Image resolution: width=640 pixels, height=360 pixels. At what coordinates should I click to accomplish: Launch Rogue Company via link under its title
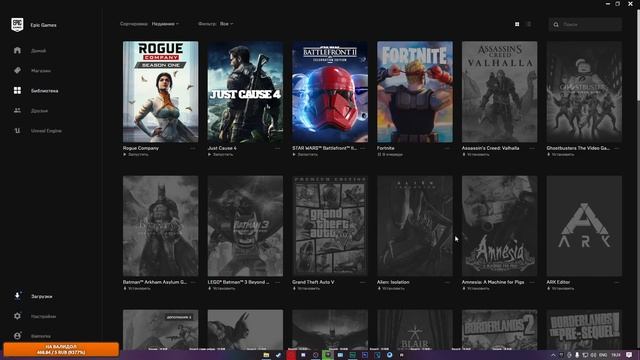[136, 155]
